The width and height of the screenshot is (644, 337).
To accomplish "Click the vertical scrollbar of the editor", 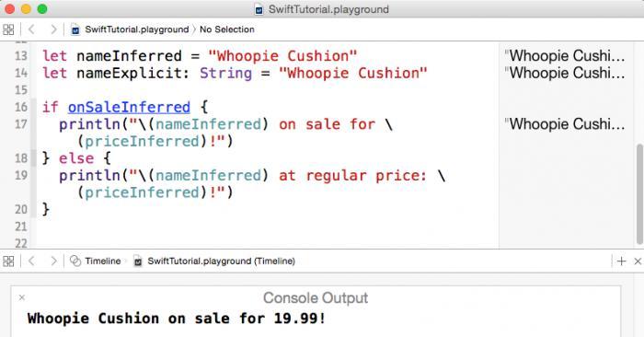I will [639, 193].
